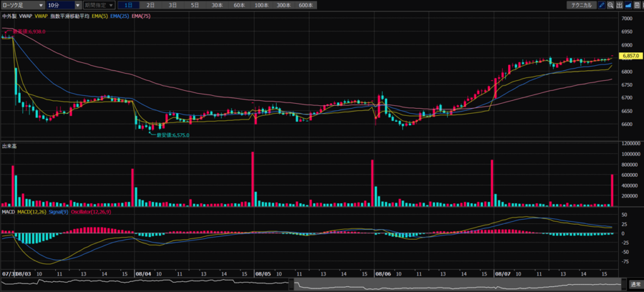Toggle the 出 volume display icon
This screenshot has height=292, width=644.
click(x=619, y=5)
